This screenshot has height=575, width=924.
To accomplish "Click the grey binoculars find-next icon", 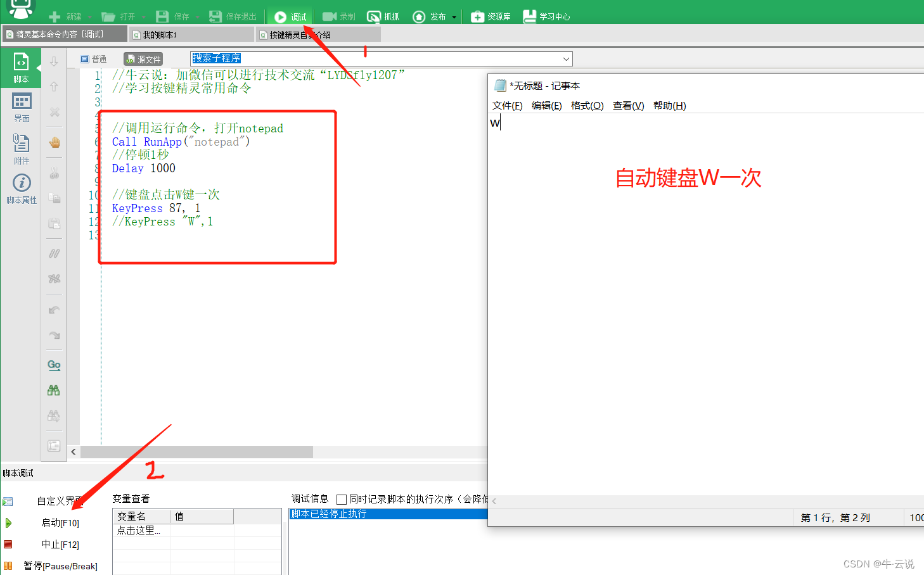I will (x=54, y=415).
